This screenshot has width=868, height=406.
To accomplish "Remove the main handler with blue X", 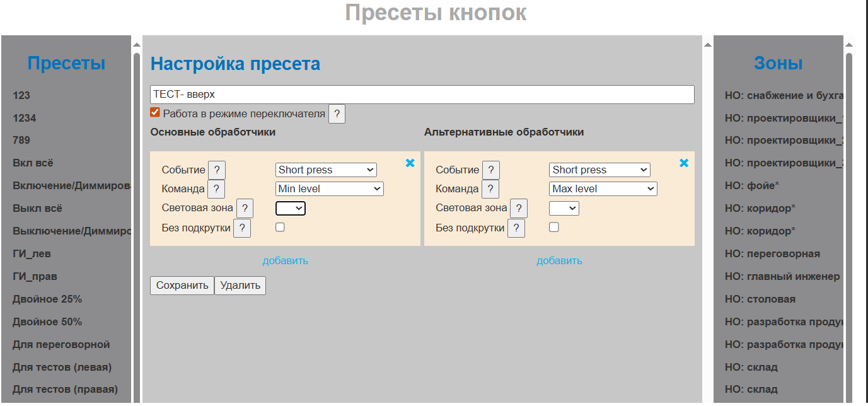I will point(410,163).
